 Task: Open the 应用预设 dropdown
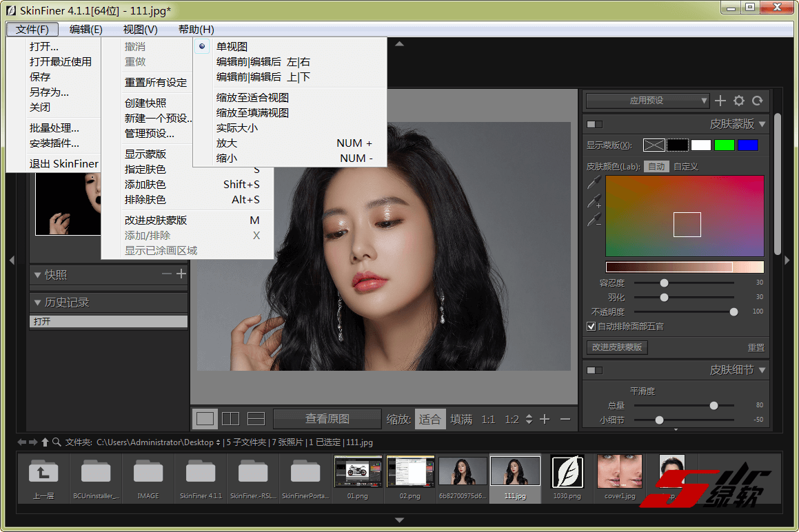[x=647, y=101]
